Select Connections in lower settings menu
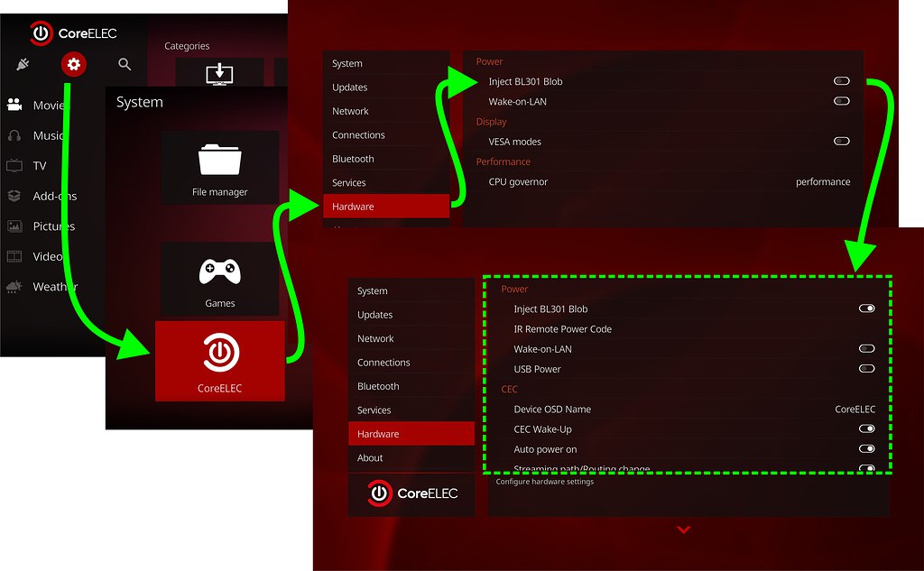Image resolution: width=924 pixels, height=571 pixels. 411,363
